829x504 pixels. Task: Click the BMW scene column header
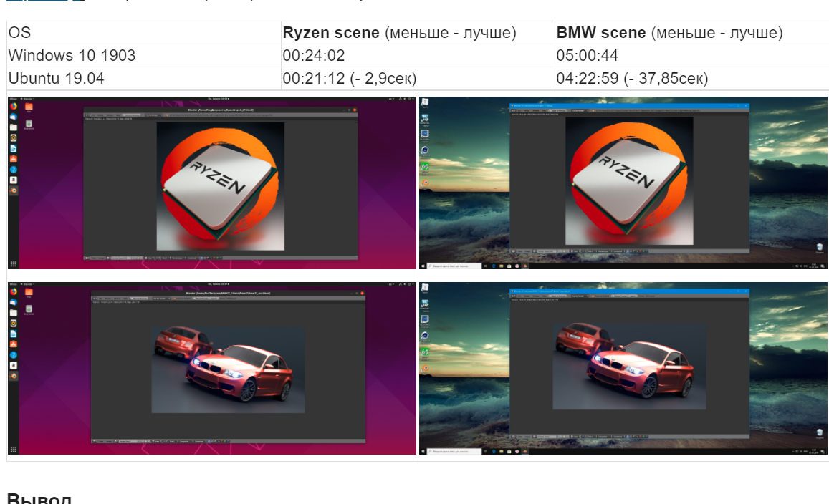(x=691, y=33)
